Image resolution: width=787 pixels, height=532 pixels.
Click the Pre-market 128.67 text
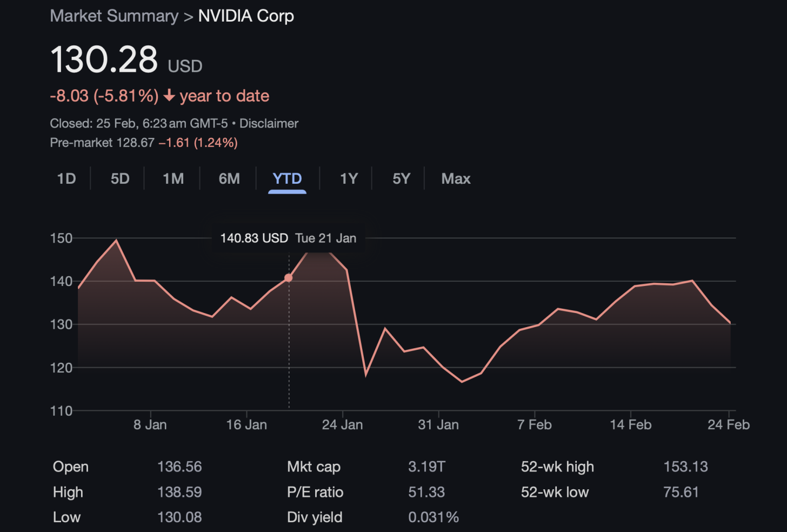coord(102,143)
